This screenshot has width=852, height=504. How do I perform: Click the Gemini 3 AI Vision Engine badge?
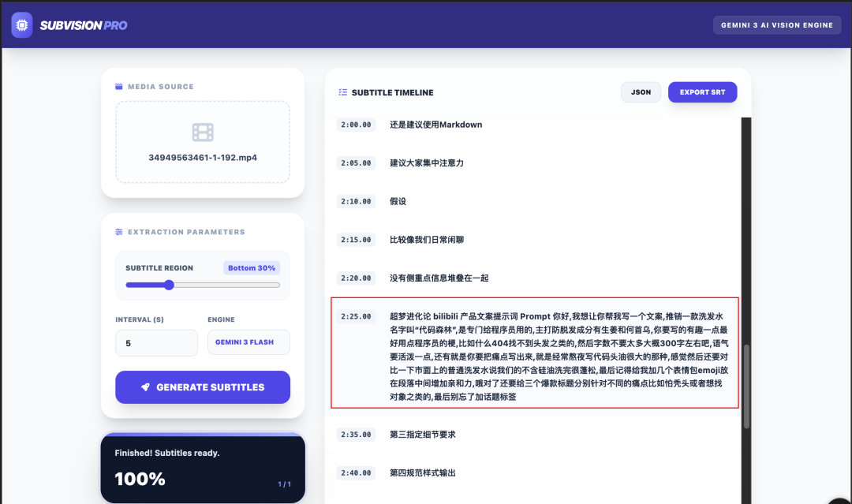[x=776, y=24]
